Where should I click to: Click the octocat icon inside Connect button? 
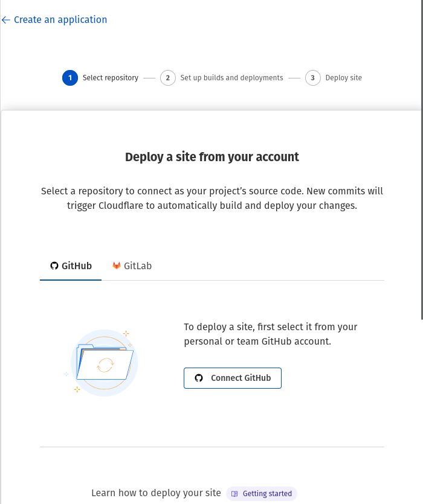pyautogui.click(x=199, y=378)
